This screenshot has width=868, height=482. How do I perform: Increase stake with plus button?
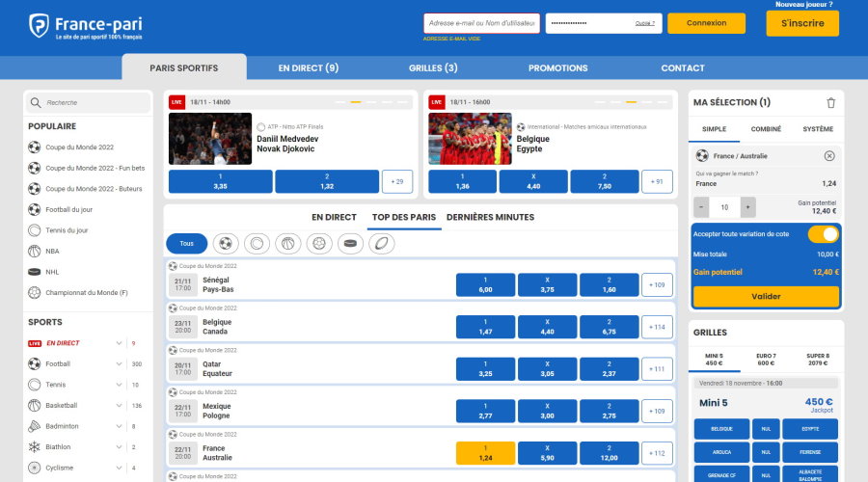pos(747,207)
